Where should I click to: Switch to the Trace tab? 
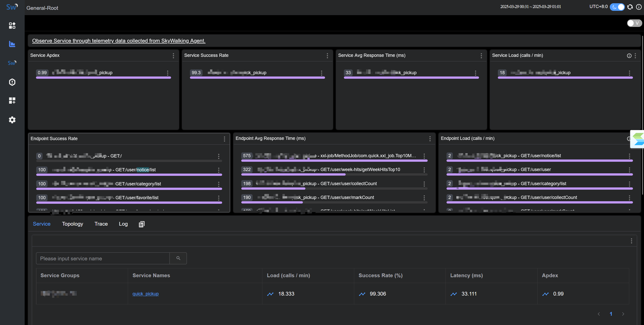(101, 224)
